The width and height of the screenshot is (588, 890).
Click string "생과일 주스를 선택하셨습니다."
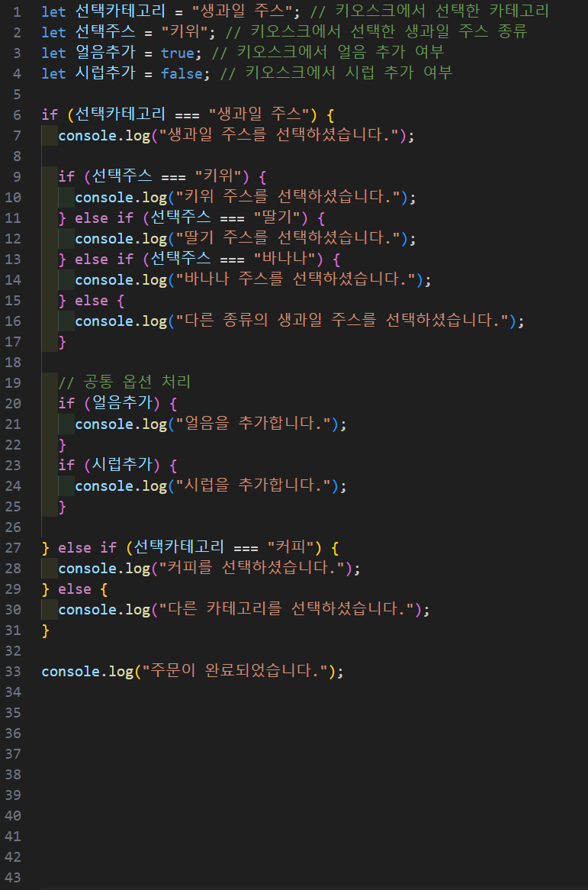279,135
